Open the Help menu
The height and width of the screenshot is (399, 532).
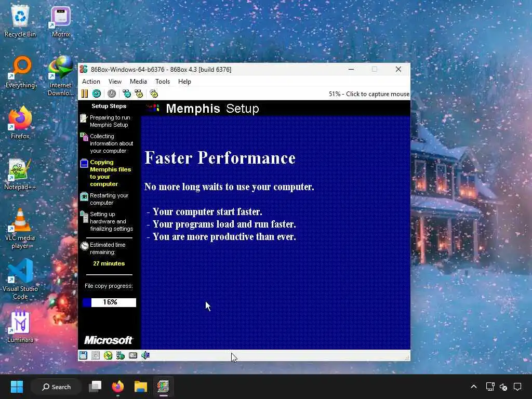pos(184,82)
